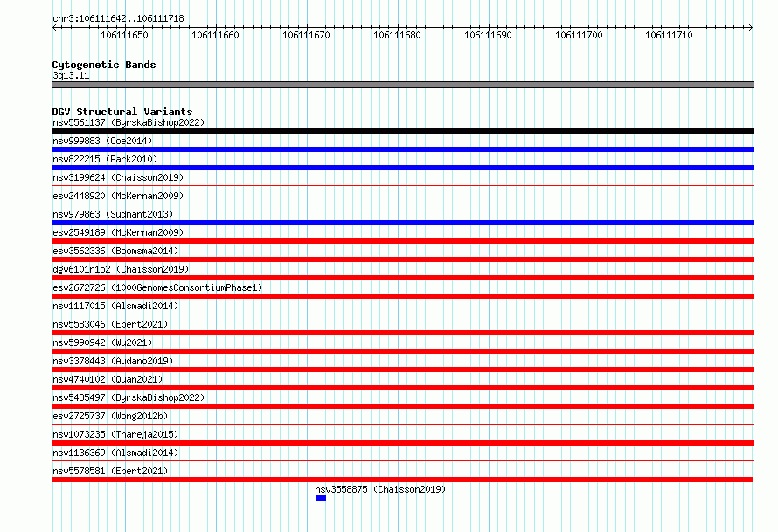778x532 pixels.
Task: Open esv3562336 (Boomsma2014) variant
Action: (x=115, y=251)
